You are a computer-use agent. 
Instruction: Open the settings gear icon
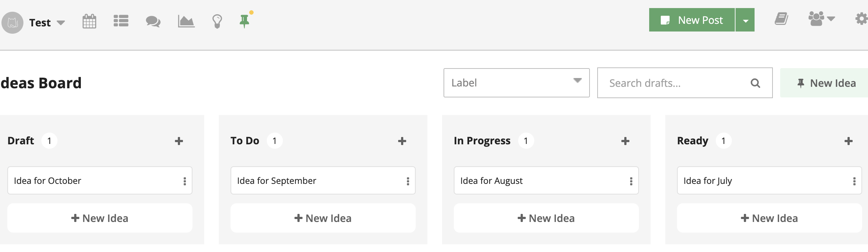(861, 19)
